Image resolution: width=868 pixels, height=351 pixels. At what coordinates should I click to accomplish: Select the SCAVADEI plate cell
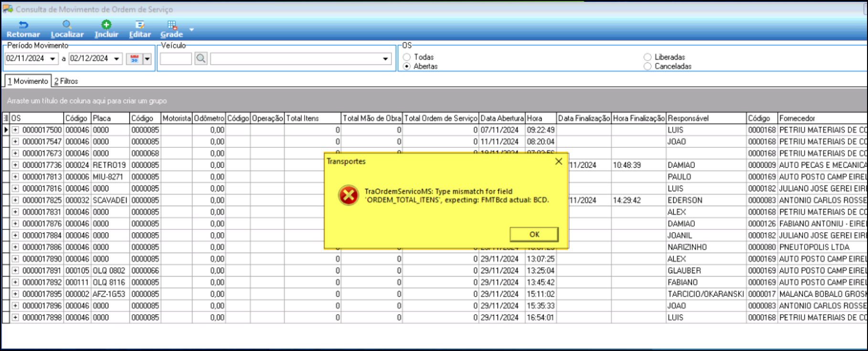(110, 200)
